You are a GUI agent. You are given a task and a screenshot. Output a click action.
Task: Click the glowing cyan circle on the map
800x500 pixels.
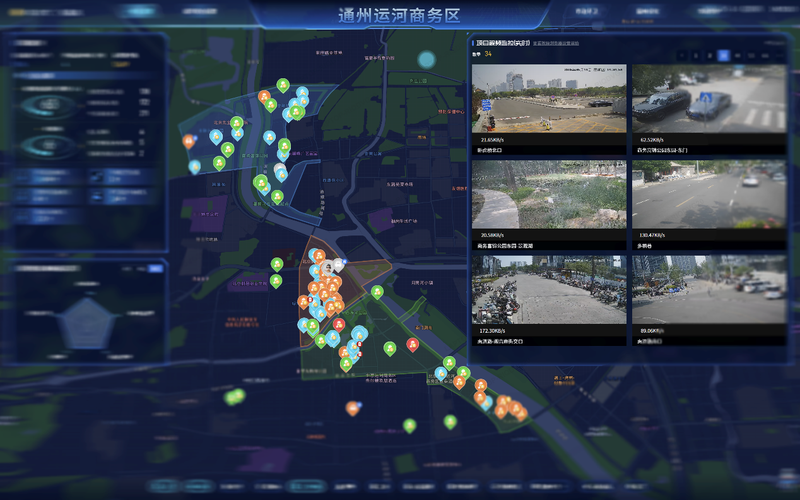pos(427,60)
